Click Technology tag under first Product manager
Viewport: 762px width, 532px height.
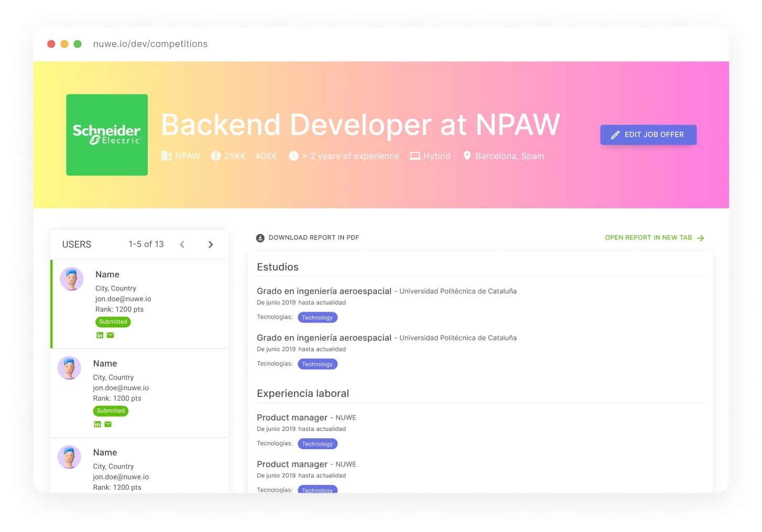tap(318, 444)
